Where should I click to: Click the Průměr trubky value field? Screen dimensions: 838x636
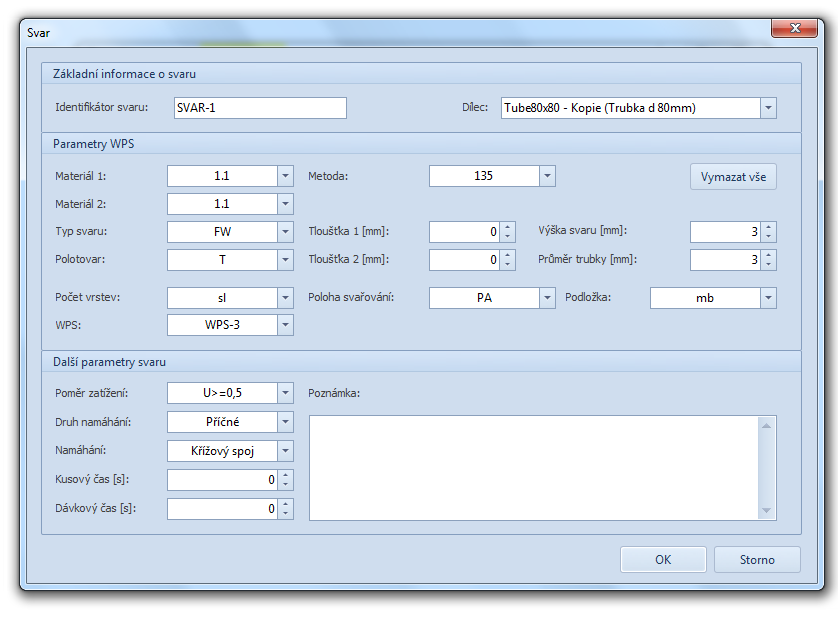(x=726, y=260)
